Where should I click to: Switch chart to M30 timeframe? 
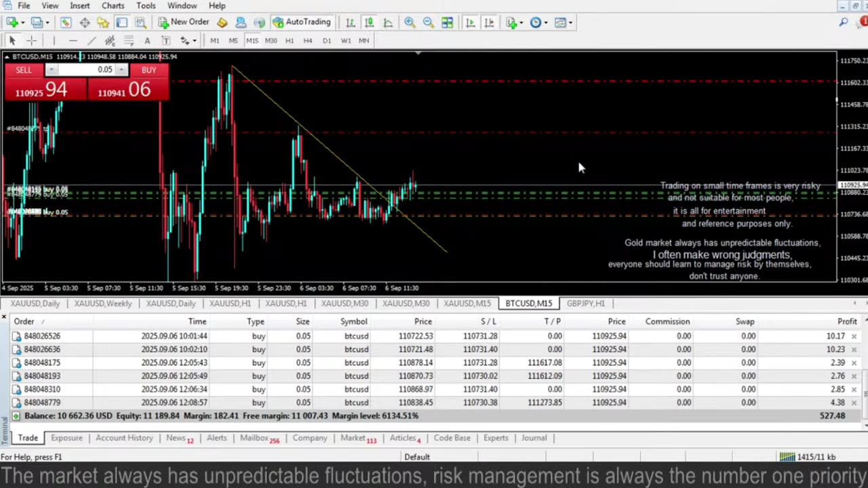tap(271, 41)
